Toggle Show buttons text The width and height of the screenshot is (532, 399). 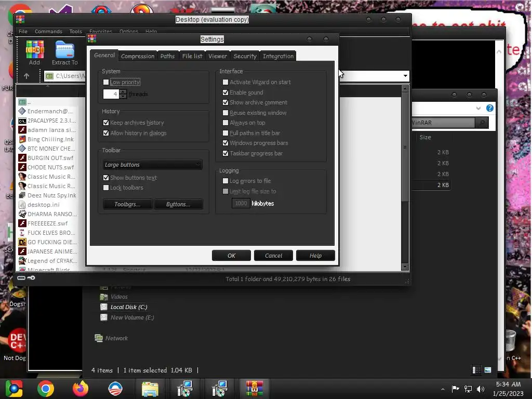pos(106,178)
